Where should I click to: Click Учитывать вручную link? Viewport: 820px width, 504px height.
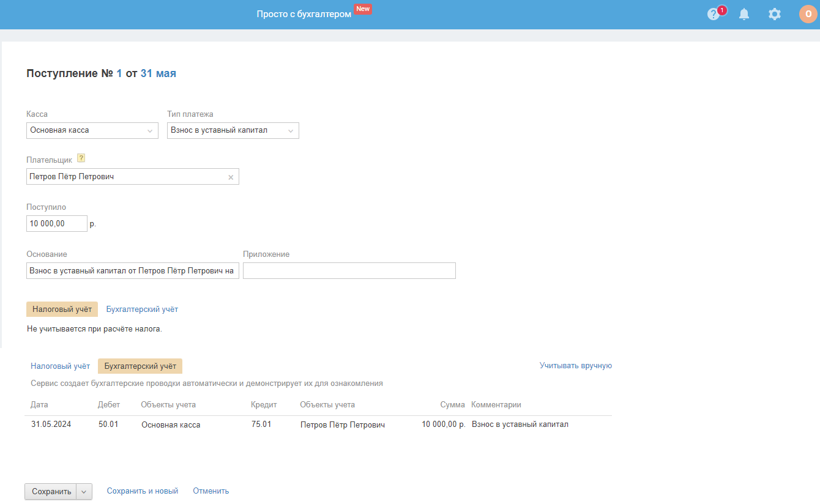coord(575,366)
